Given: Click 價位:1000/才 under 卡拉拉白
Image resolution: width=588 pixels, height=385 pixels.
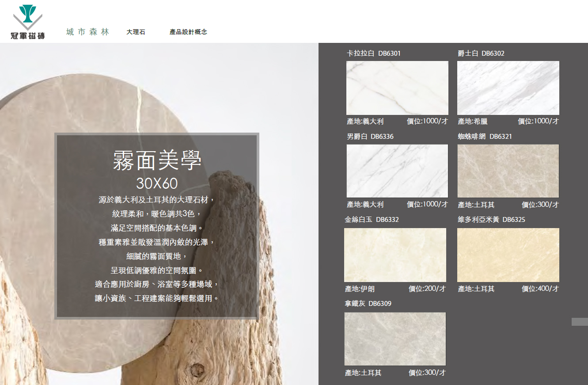Looking at the screenshot, I should [427, 121].
